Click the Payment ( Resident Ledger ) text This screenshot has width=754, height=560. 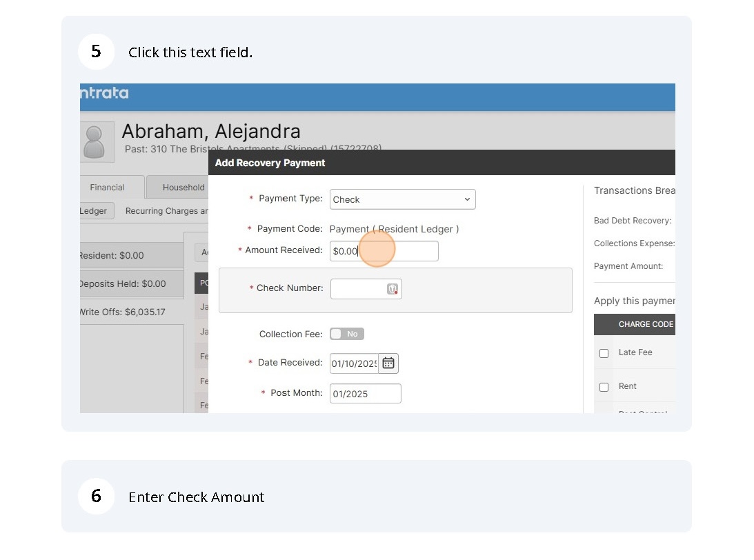(x=394, y=229)
